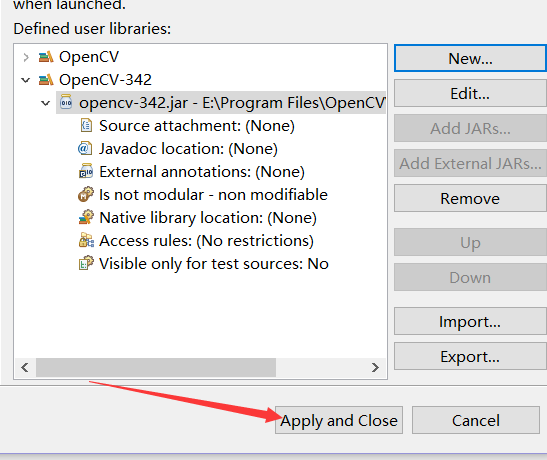Click the OpenCV-342 library books icon
This screenshot has width=547, height=460.
click(x=46, y=80)
